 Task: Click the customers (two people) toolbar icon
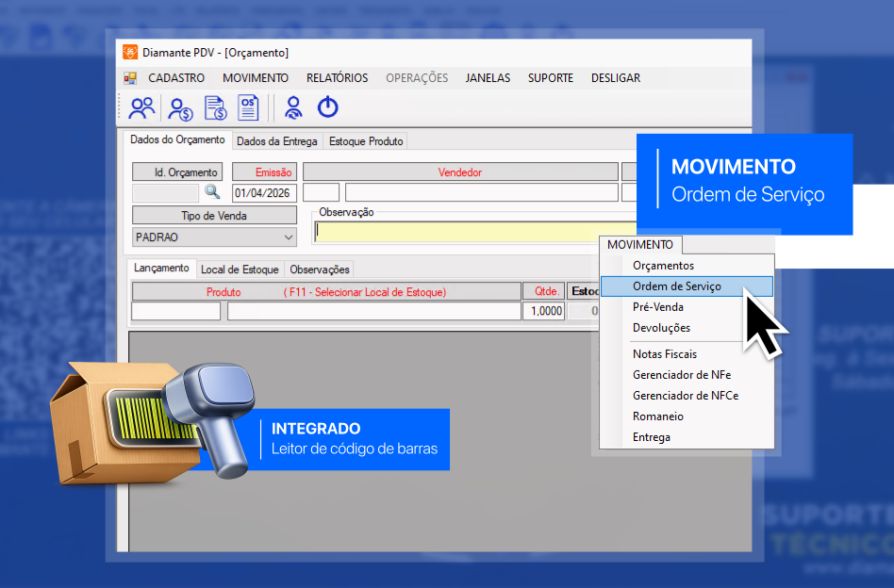(x=141, y=107)
